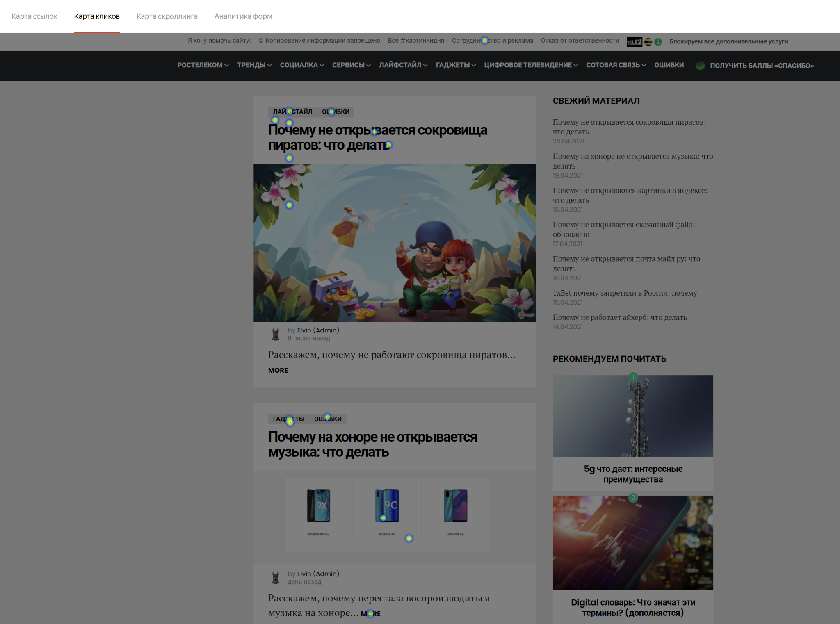This screenshot has height=624, width=840.
Task: Click ОШИБКИ tag on pirates article
Action: 336,112
